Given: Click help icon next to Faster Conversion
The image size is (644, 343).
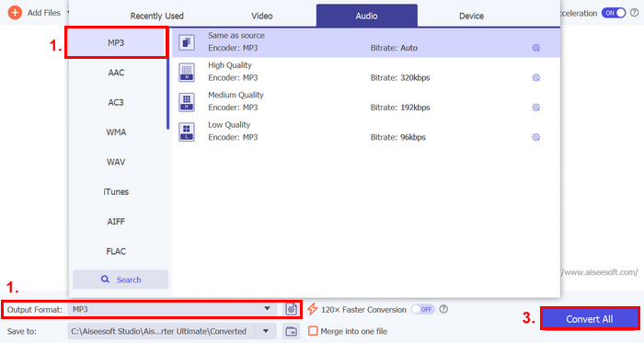Looking at the screenshot, I should 443,309.
